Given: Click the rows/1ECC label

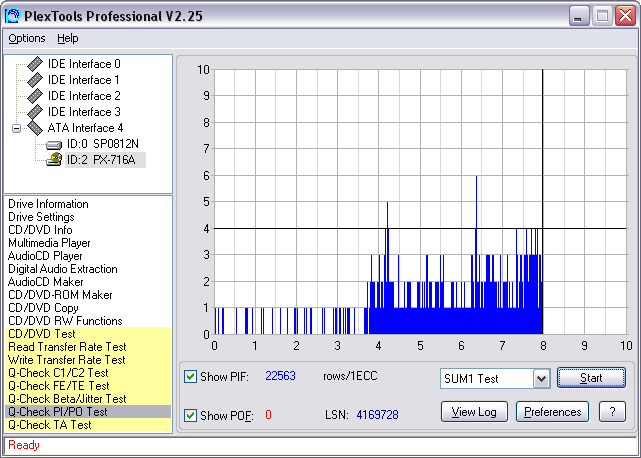Looking at the screenshot, I should (x=350, y=376).
